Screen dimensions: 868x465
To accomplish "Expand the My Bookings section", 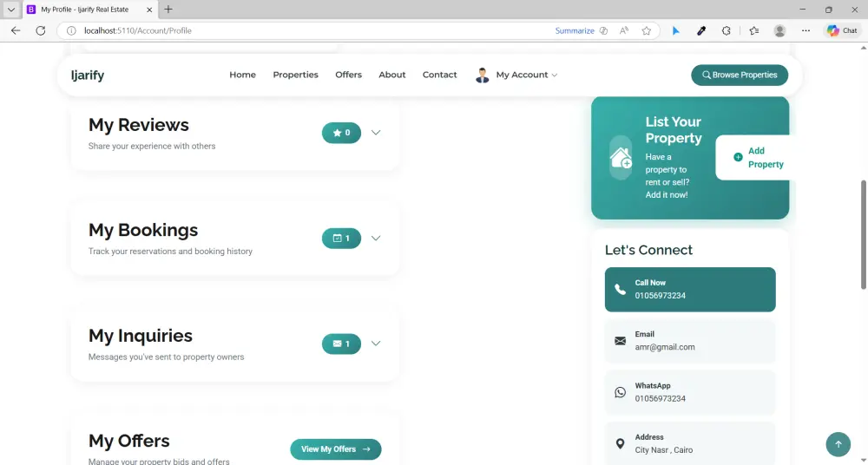I will tap(376, 239).
